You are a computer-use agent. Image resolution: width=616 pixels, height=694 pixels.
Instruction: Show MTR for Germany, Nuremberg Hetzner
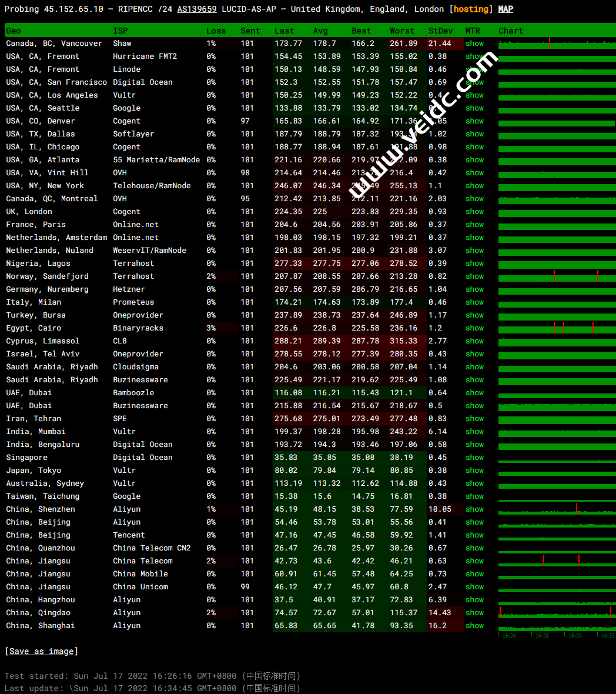pyautogui.click(x=474, y=289)
